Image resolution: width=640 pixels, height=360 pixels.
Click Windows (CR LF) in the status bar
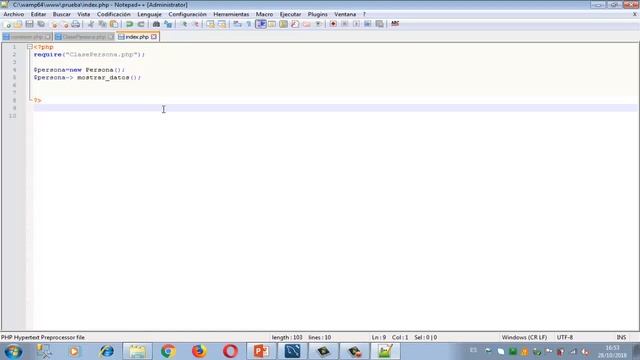point(524,338)
